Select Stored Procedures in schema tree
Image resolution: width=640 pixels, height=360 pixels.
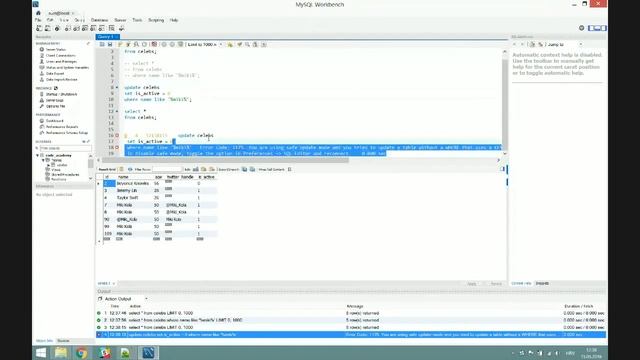click(x=65, y=174)
